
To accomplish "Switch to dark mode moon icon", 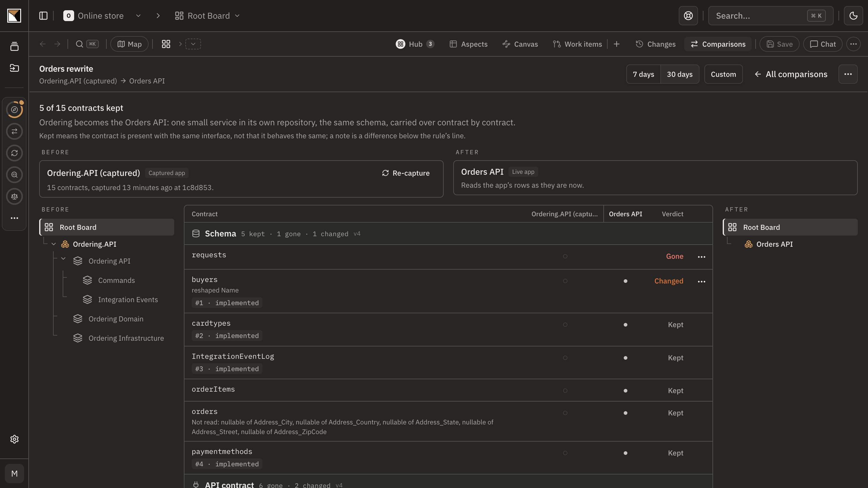I will click(x=853, y=16).
